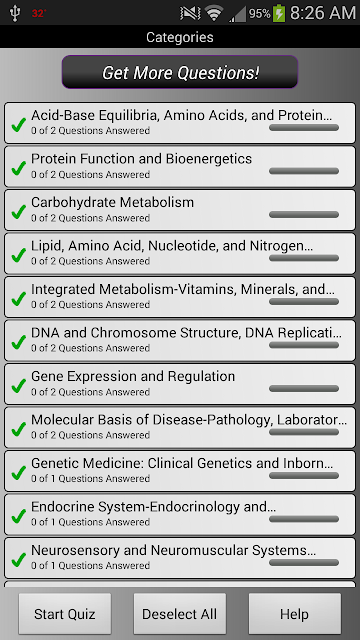The width and height of the screenshot is (360, 640).
Task: Tap the Deselect All button
Action: click(180, 614)
